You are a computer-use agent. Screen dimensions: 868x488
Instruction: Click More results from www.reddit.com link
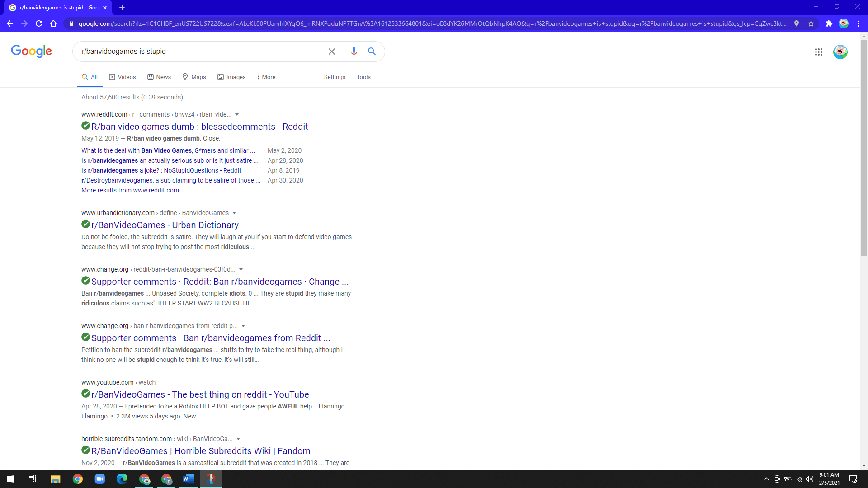[130, 190]
